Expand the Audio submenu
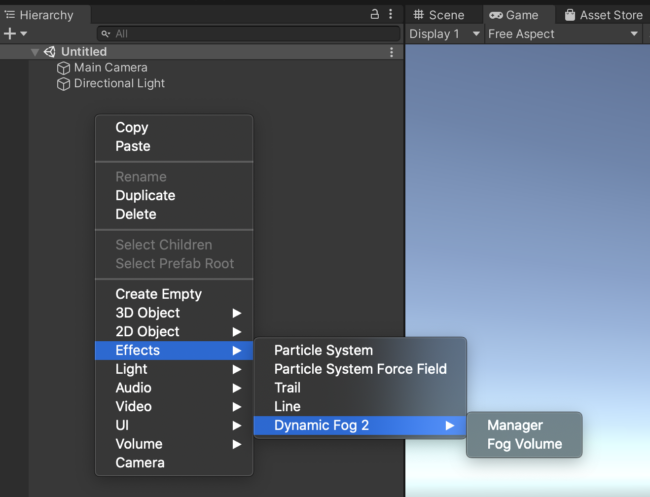650x497 pixels. point(174,388)
